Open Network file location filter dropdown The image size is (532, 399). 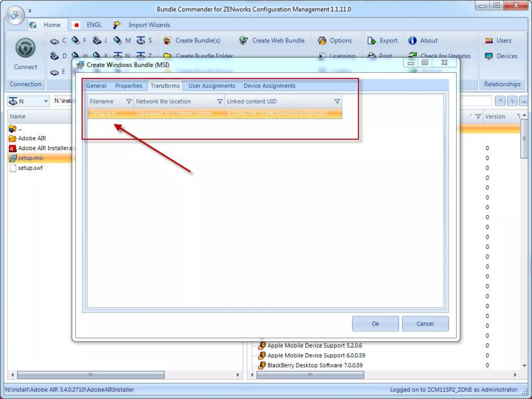220,101
